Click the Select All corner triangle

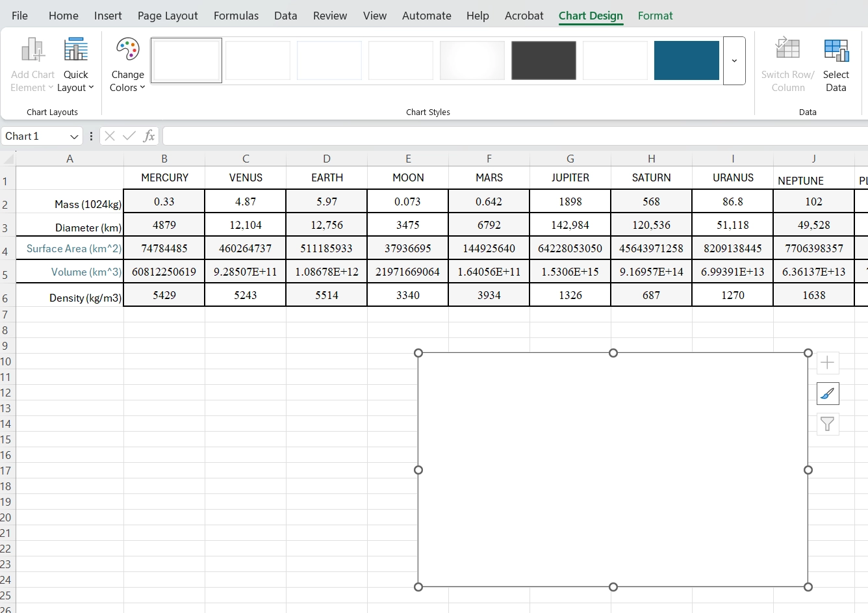pos(8,159)
